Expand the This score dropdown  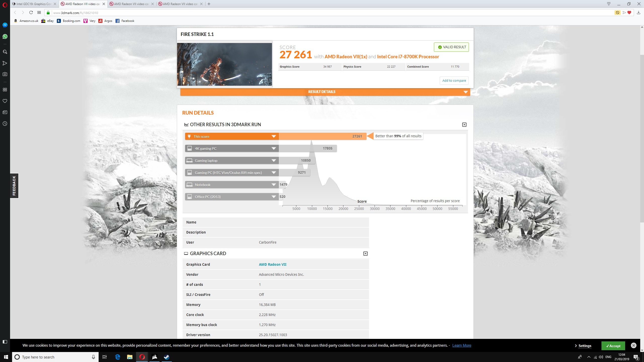274,137
